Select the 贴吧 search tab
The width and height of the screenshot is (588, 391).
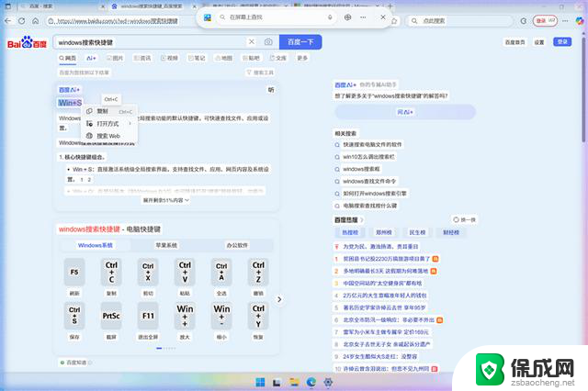251,58
